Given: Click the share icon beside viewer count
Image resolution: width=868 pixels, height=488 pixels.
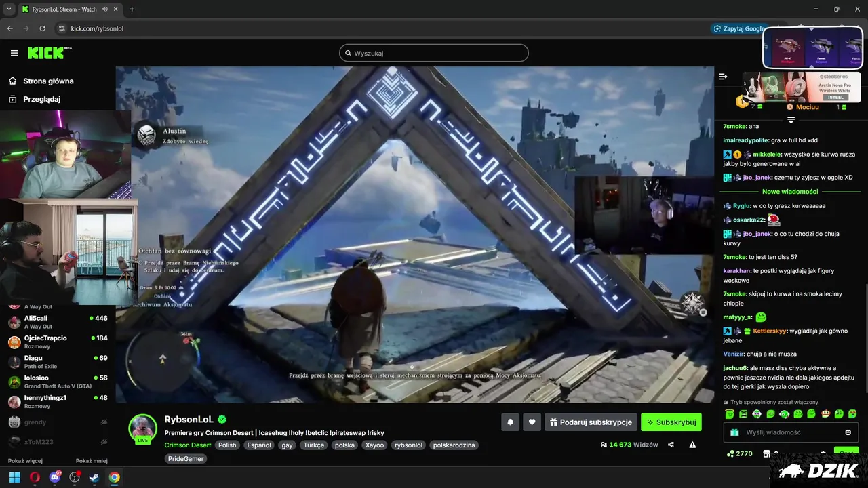Looking at the screenshot, I should [x=671, y=445].
